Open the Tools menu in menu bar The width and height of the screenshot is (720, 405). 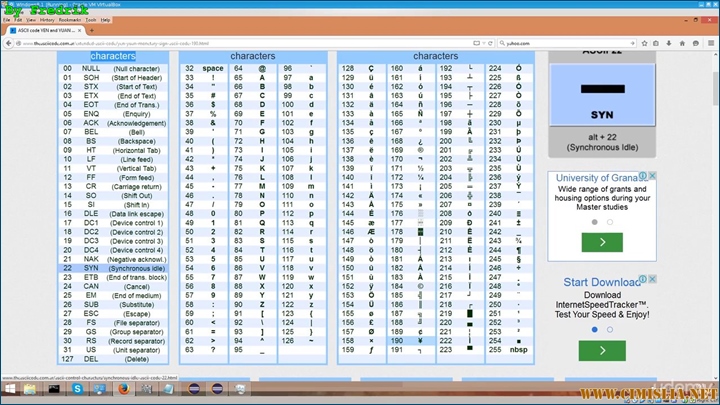[x=91, y=19]
